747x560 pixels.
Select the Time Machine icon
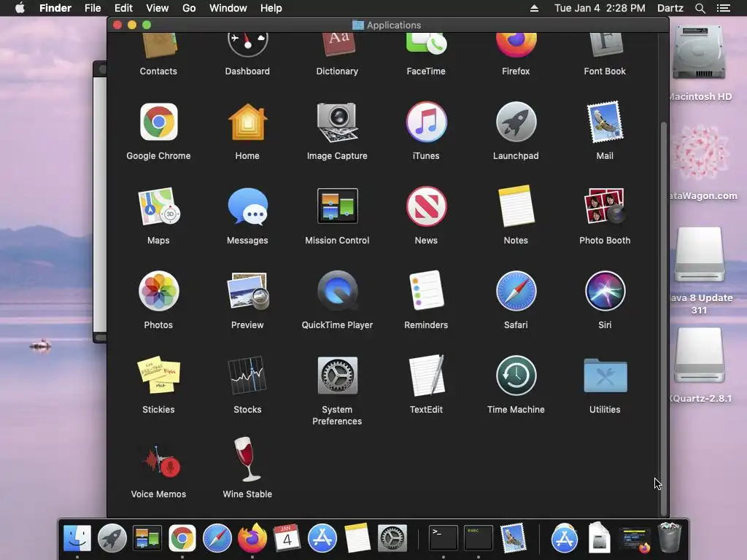click(516, 376)
